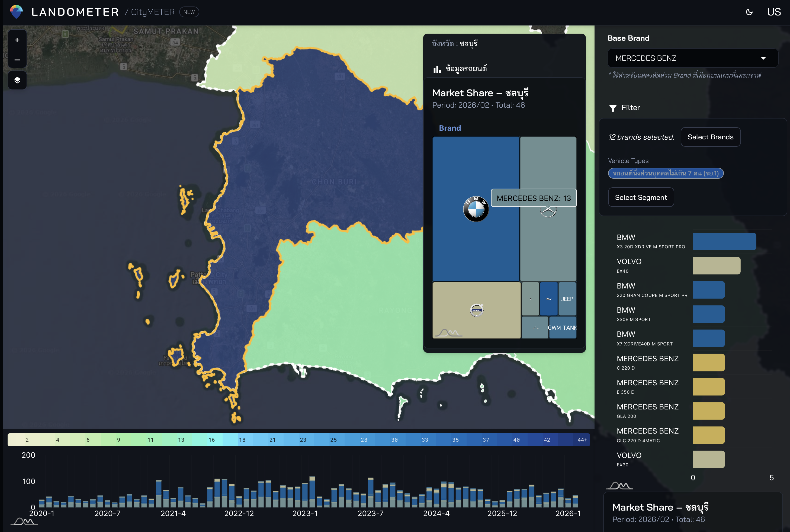Click the LANDOMETER title text
The image size is (790, 532).
click(75, 12)
